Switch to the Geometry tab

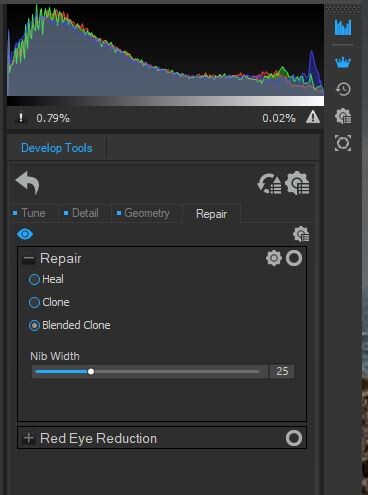tap(147, 213)
